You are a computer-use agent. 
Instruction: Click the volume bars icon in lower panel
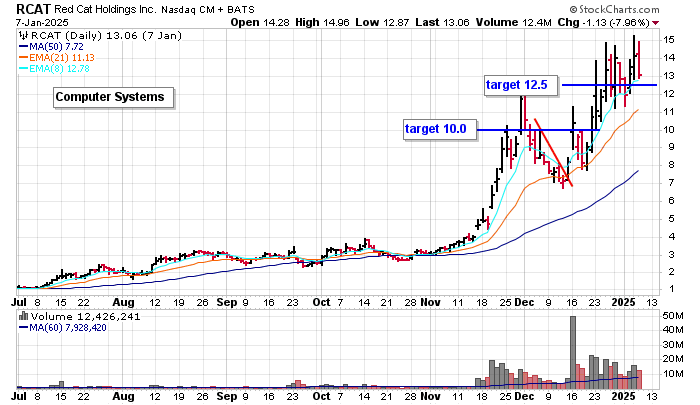point(24,317)
